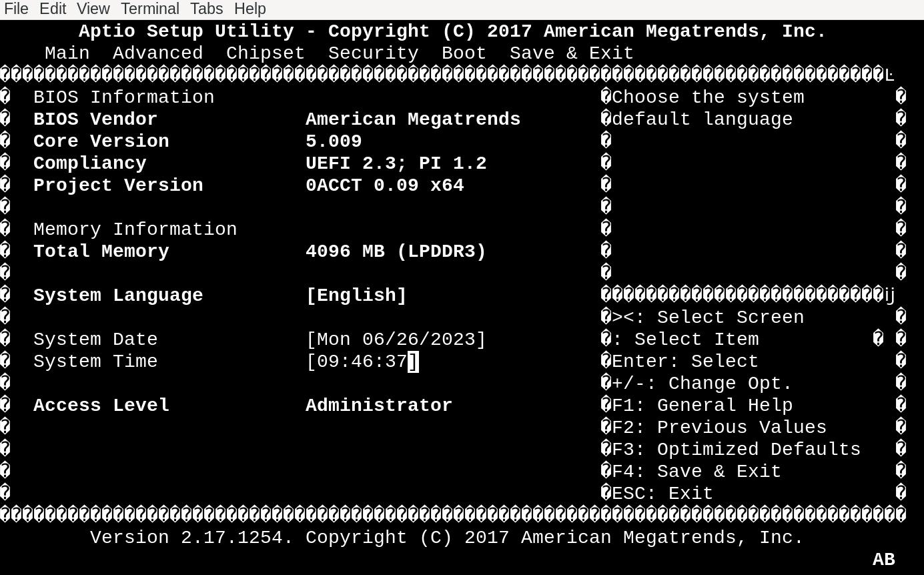The height and width of the screenshot is (575, 924).
Task: Click the System Date value field
Action: coord(396,340)
